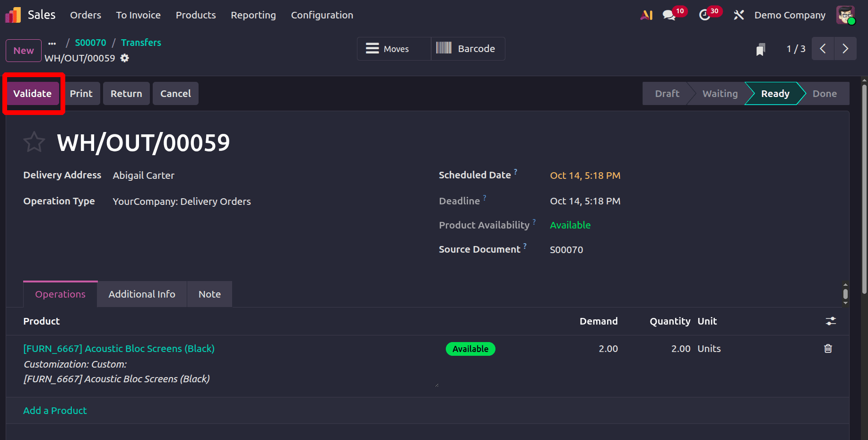Click the Add a Product link
868x440 pixels.
(55, 411)
